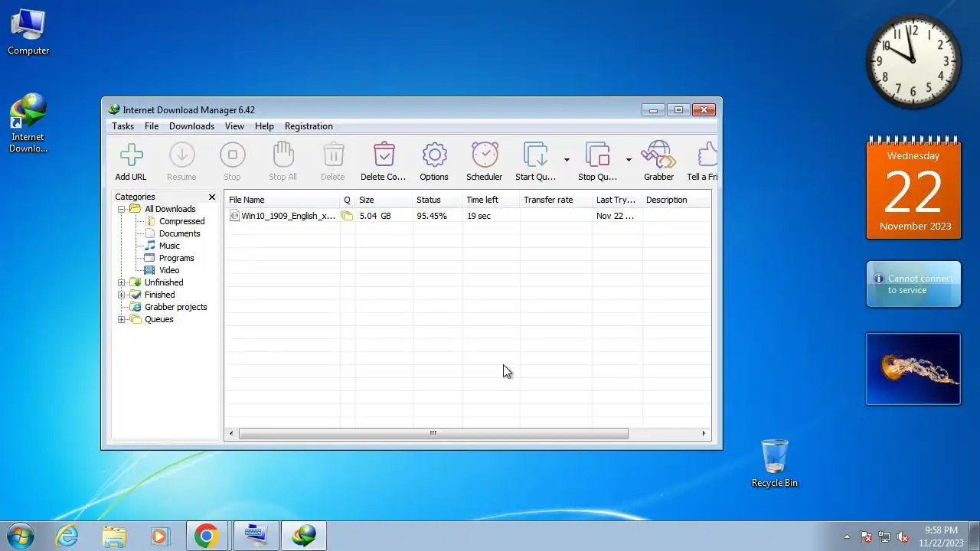This screenshot has height=551, width=980.
Task: Click the right scroll arrow of the download list
Action: 704,433
